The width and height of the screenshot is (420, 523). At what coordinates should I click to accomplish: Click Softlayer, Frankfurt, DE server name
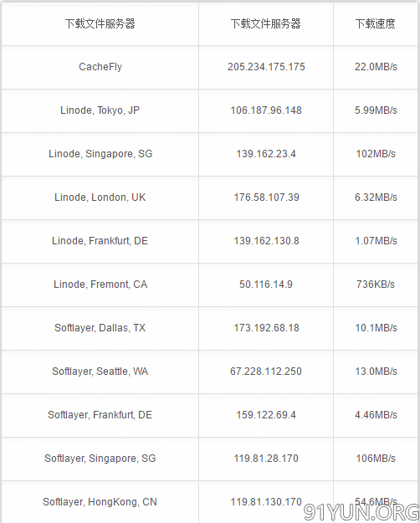click(x=100, y=415)
